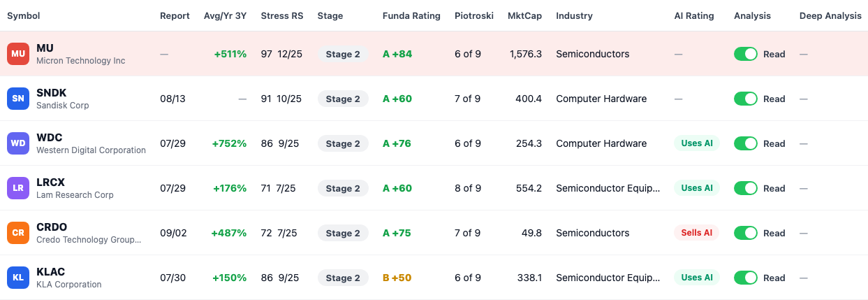Click the Sells AI badge for CRDO
The width and height of the screenshot is (868, 300).
pos(697,233)
